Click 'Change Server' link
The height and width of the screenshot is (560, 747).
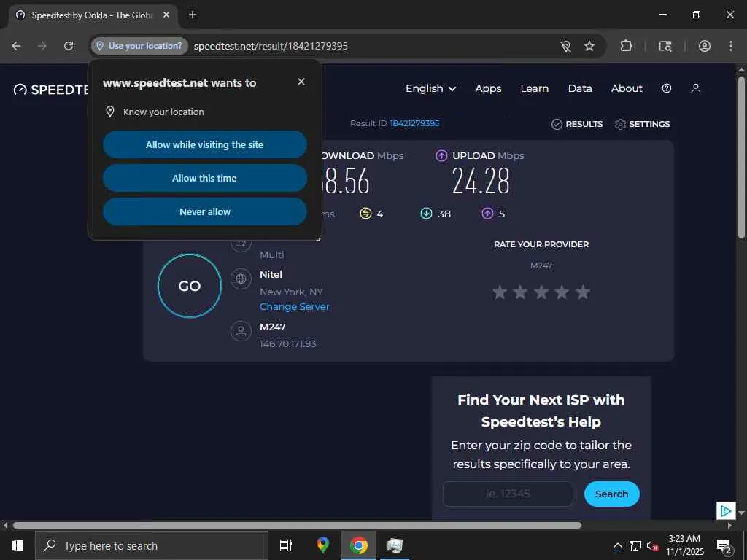coord(295,307)
